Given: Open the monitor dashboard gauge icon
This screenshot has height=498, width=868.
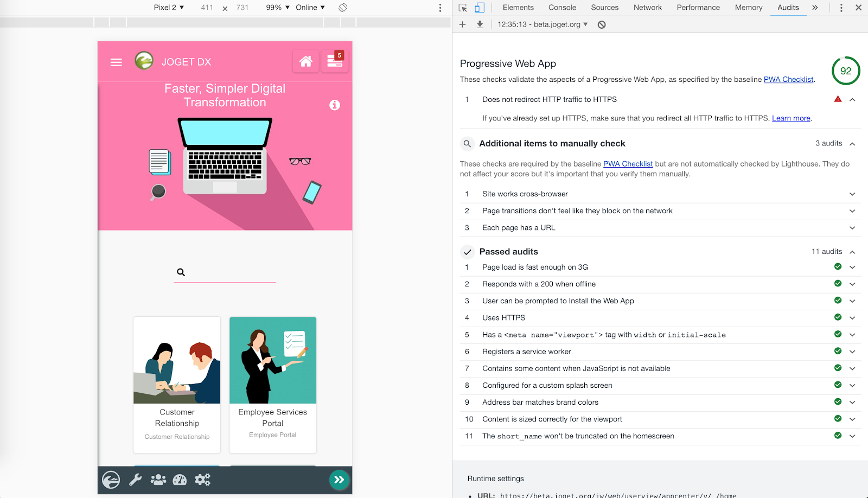Looking at the screenshot, I should point(180,480).
